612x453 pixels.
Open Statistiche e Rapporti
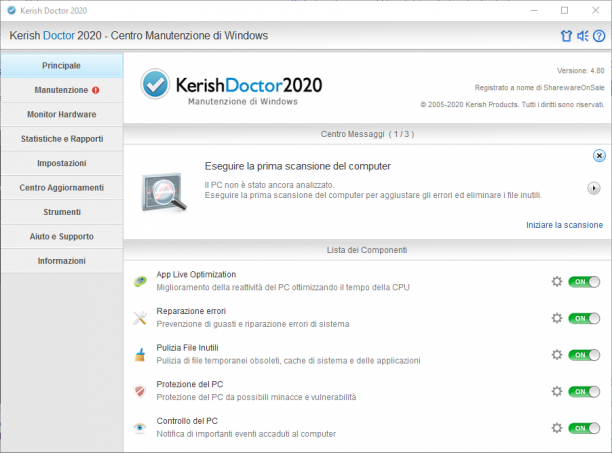[62, 139]
